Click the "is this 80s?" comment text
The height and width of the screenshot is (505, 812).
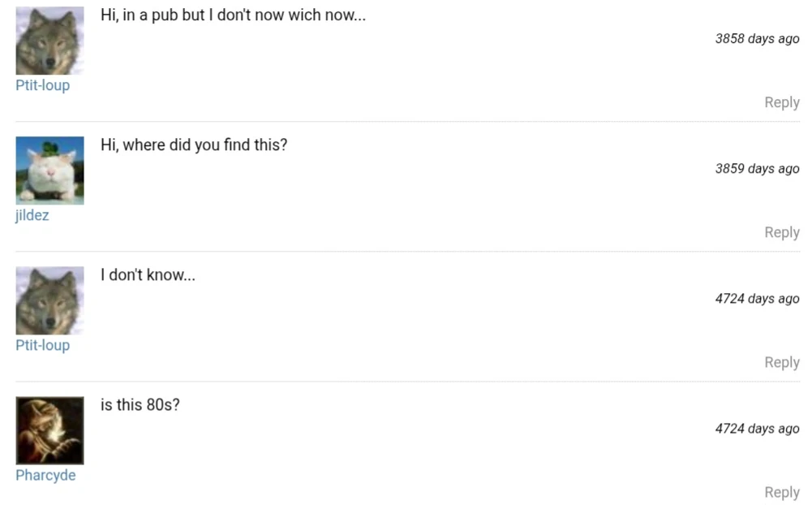tap(140, 405)
